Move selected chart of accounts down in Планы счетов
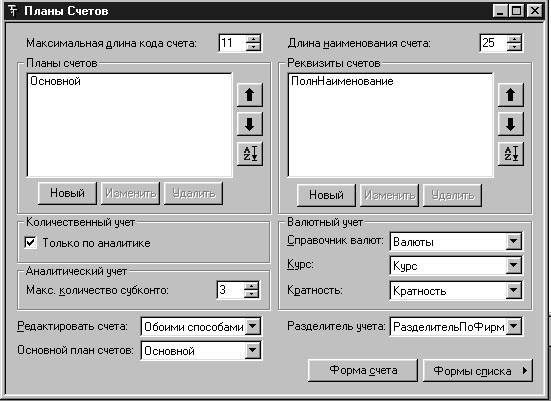551x401 pixels. [249, 124]
